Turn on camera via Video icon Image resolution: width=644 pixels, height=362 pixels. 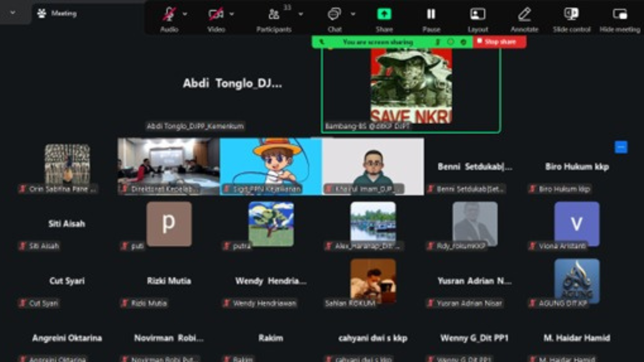pyautogui.click(x=216, y=14)
